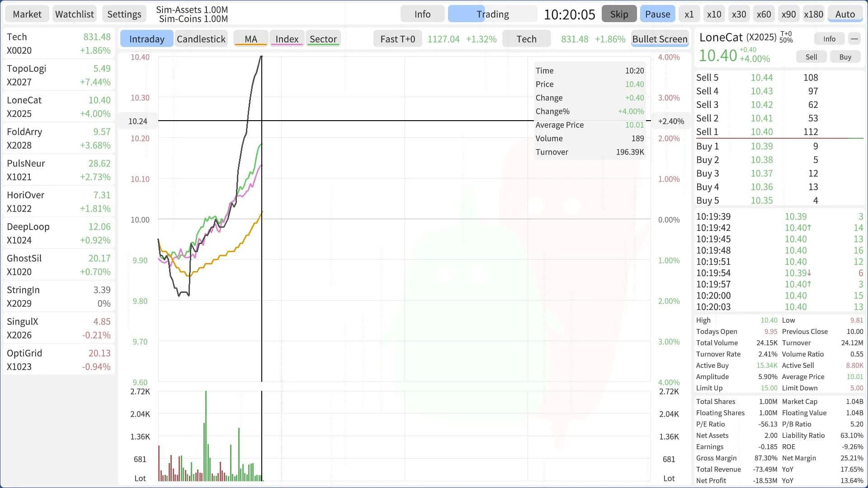Select SingulX X2026 in the list
Image resolution: width=868 pixels, height=488 pixels.
click(x=59, y=328)
